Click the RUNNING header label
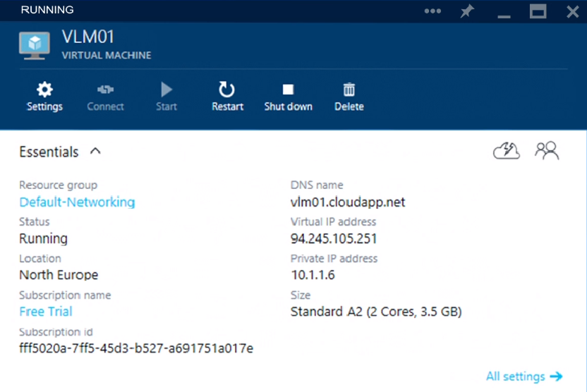The height and width of the screenshot is (392, 587). point(47,10)
